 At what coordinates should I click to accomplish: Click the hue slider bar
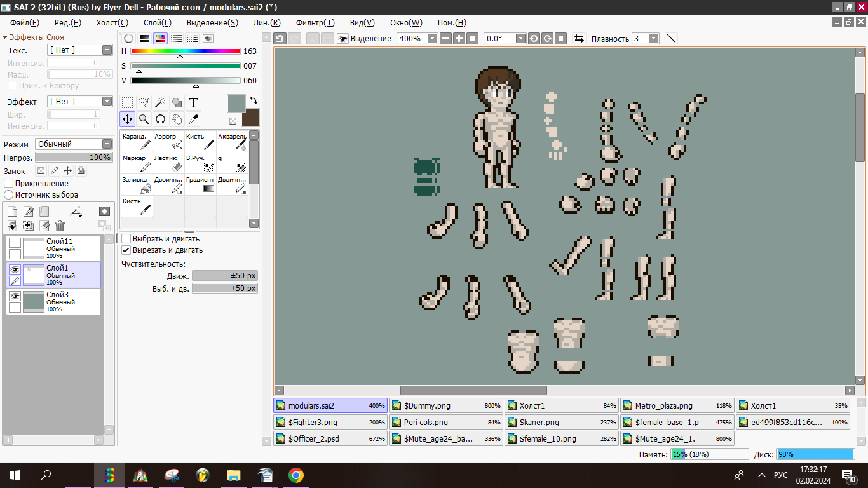point(185,51)
